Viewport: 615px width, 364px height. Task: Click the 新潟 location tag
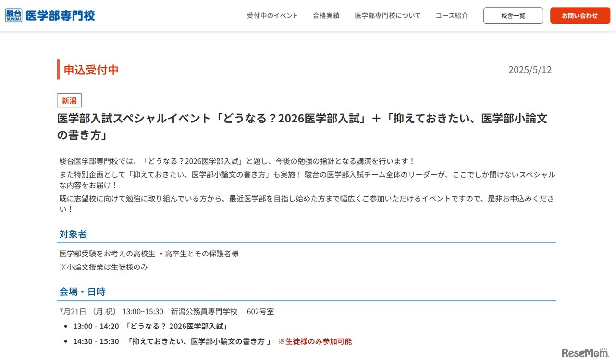coord(69,100)
